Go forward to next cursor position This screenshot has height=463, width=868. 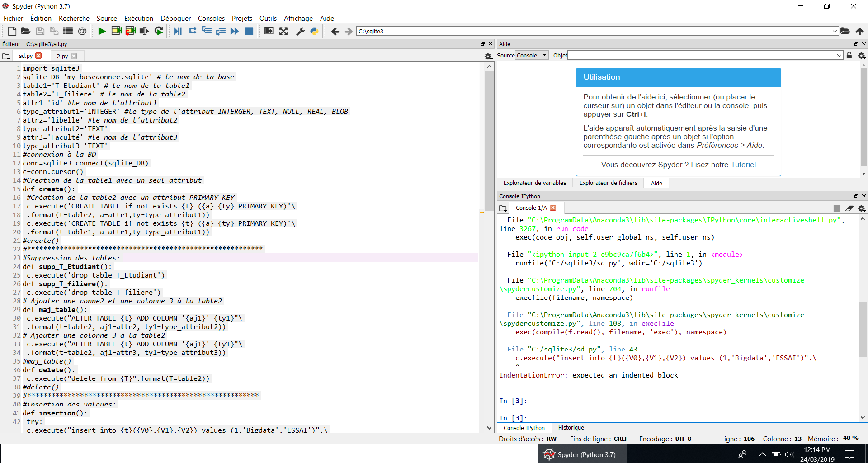349,31
